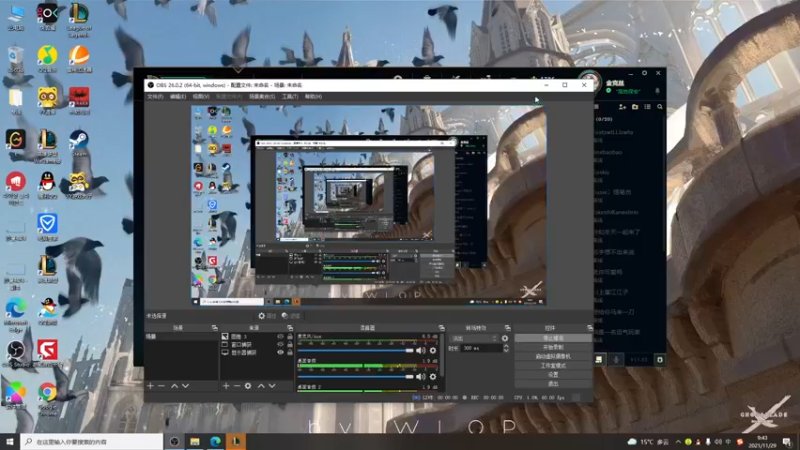This screenshot has height=450, width=800.
Task: Move the source down in the Sources panel
Action: click(272, 386)
